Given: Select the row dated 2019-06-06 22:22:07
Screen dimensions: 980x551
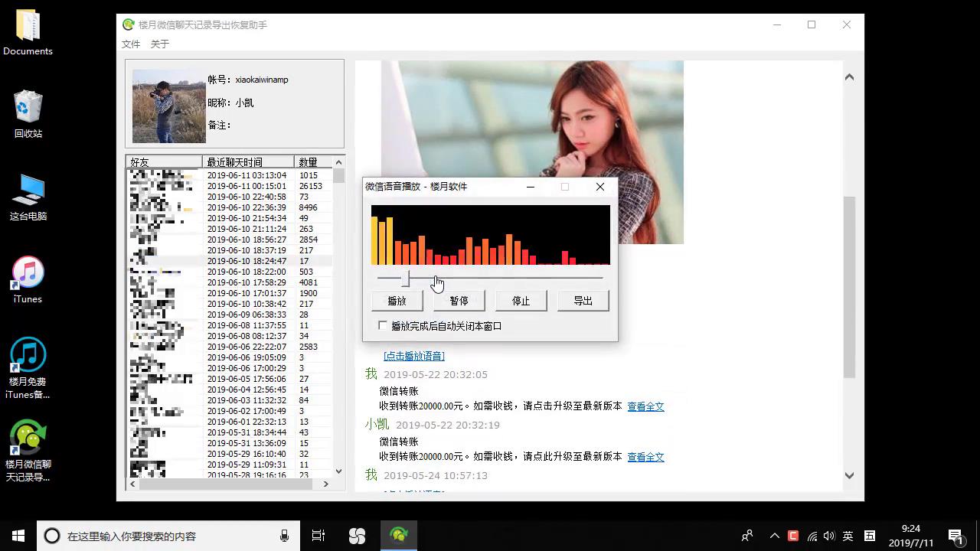Looking at the screenshot, I should (230, 347).
